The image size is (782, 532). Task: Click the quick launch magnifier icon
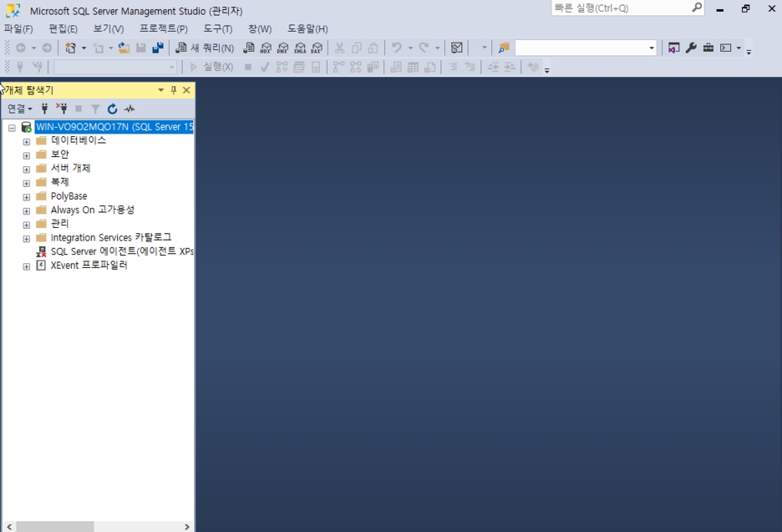697,8
